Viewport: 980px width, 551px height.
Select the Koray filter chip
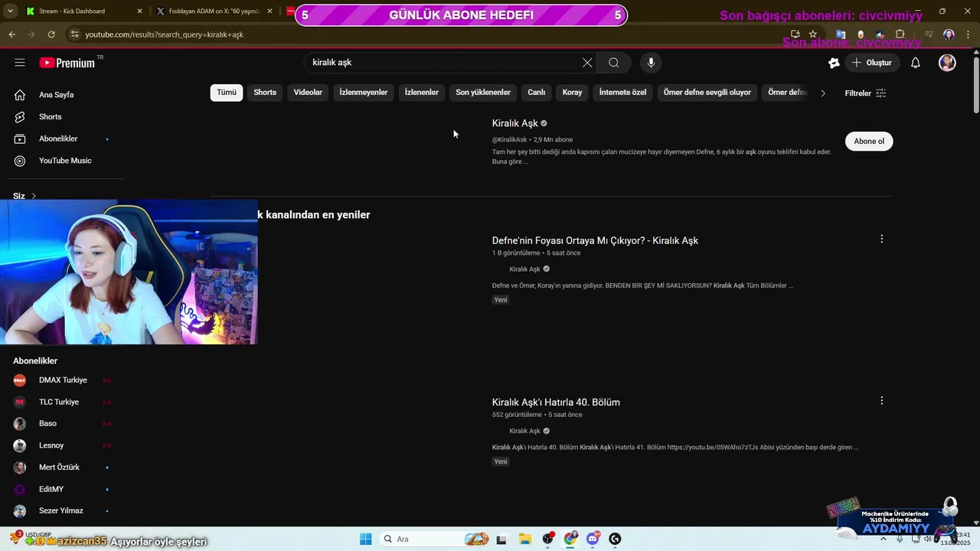573,93
